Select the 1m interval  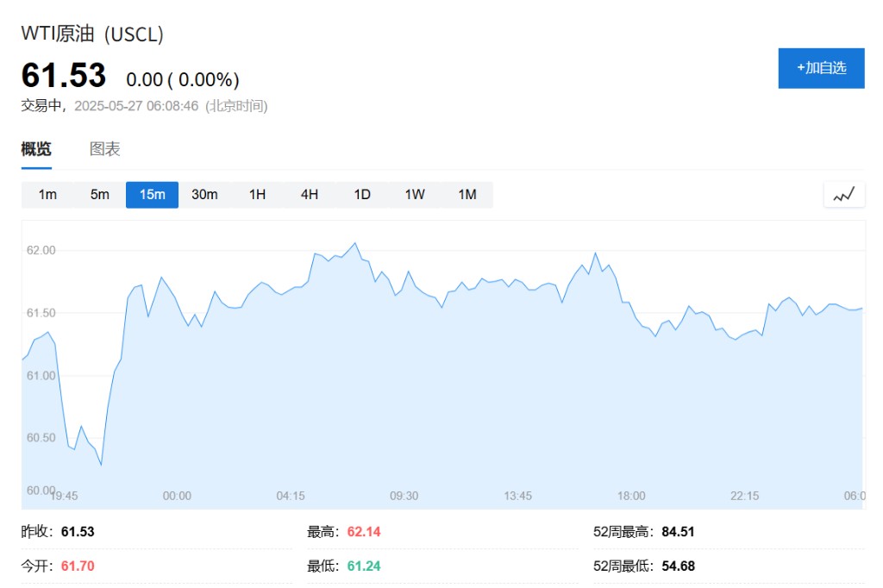tap(47, 195)
